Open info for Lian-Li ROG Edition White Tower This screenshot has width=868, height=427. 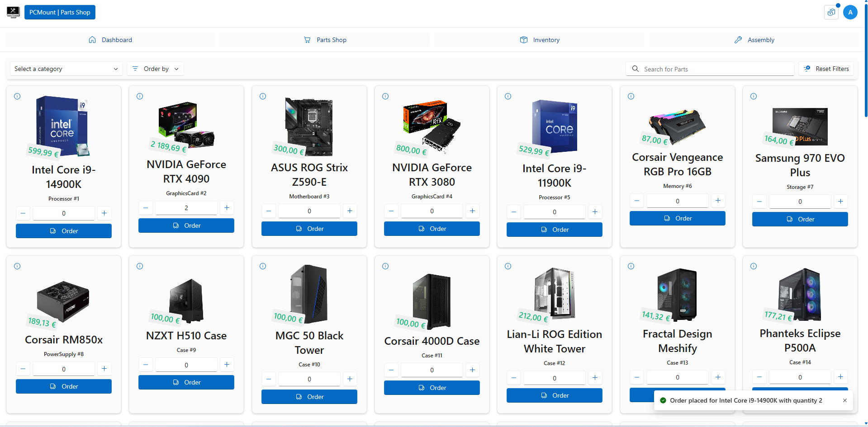tap(508, 266)
